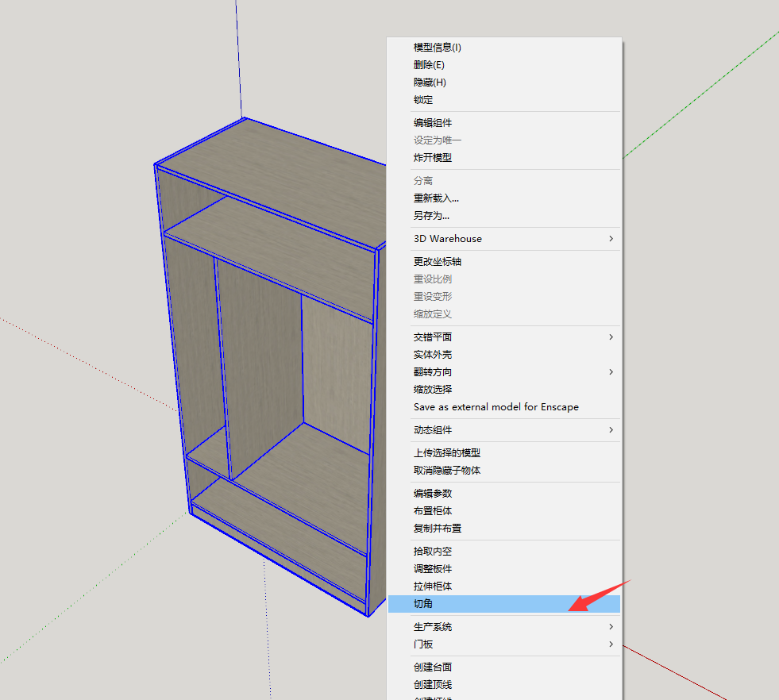Open the 生产系统 submenu
Screen dimensions: 779x700
(x=433, y=627)
